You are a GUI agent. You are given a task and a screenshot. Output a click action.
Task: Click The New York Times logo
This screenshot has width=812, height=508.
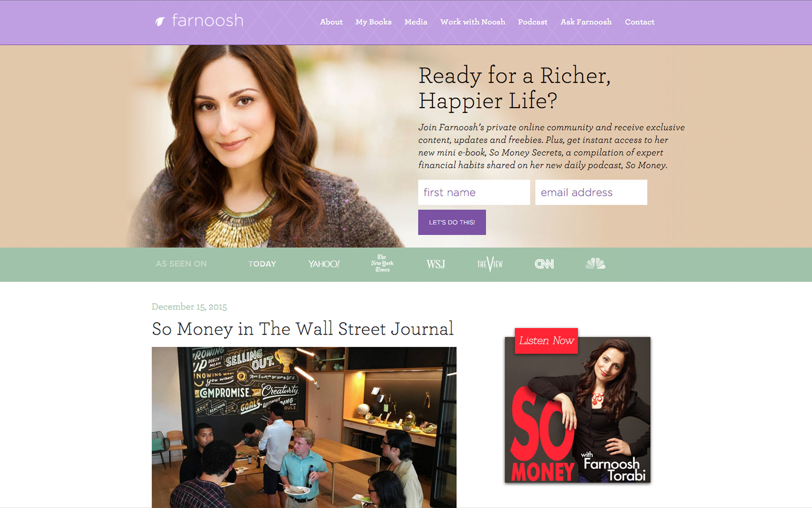pos(382,263)
